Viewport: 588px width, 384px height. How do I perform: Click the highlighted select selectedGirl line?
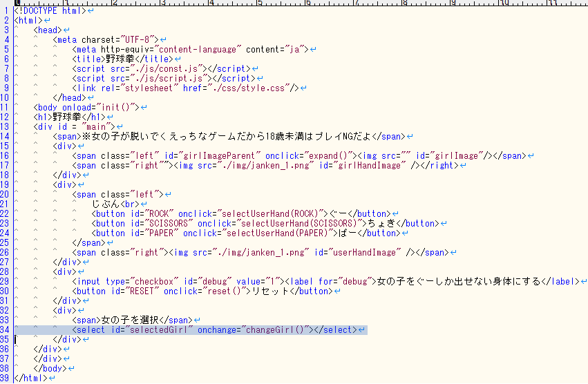(x=214, y=330)
